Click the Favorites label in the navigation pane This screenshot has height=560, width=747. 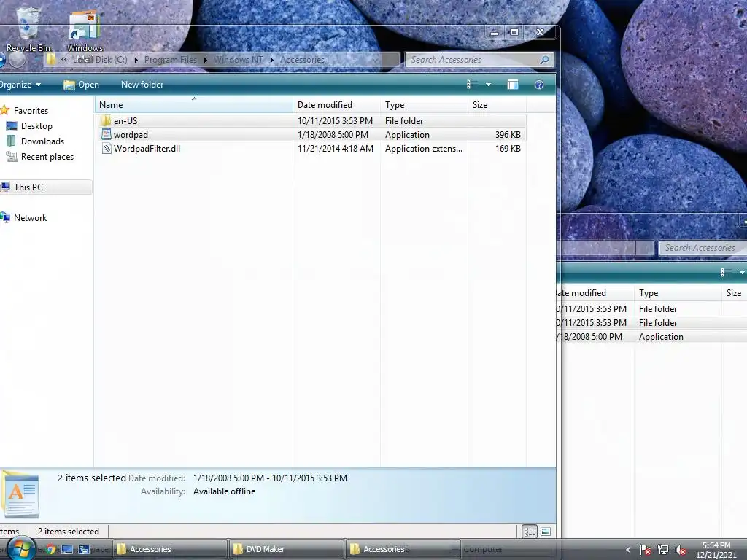click(x=31, y=111)
